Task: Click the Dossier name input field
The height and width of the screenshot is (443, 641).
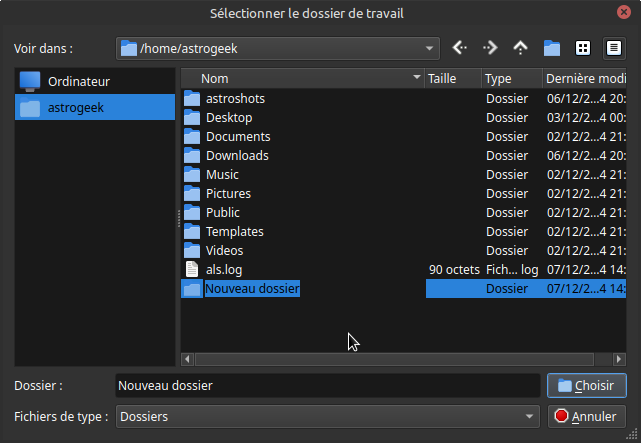Action: click(x=328, y=385)
